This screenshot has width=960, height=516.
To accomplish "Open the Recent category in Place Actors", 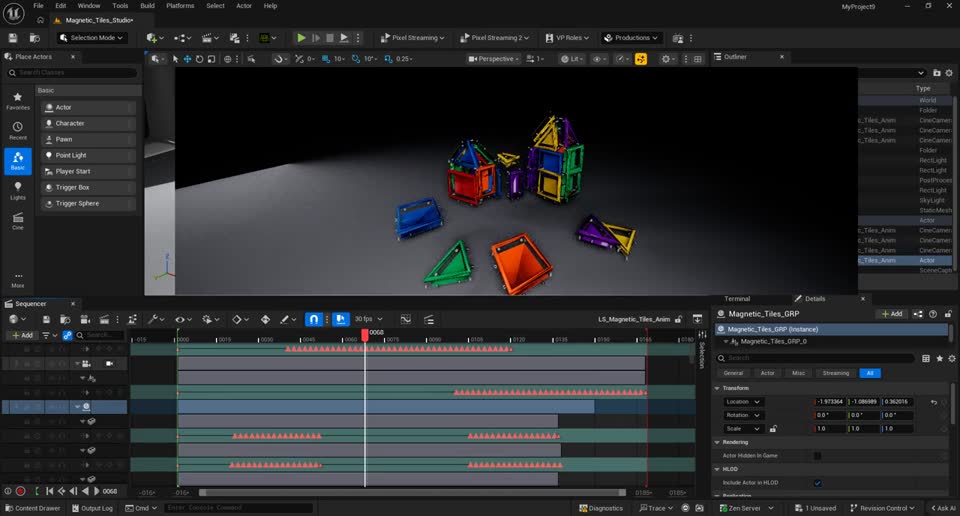I will pyautogui.click(x=18, y=130).
